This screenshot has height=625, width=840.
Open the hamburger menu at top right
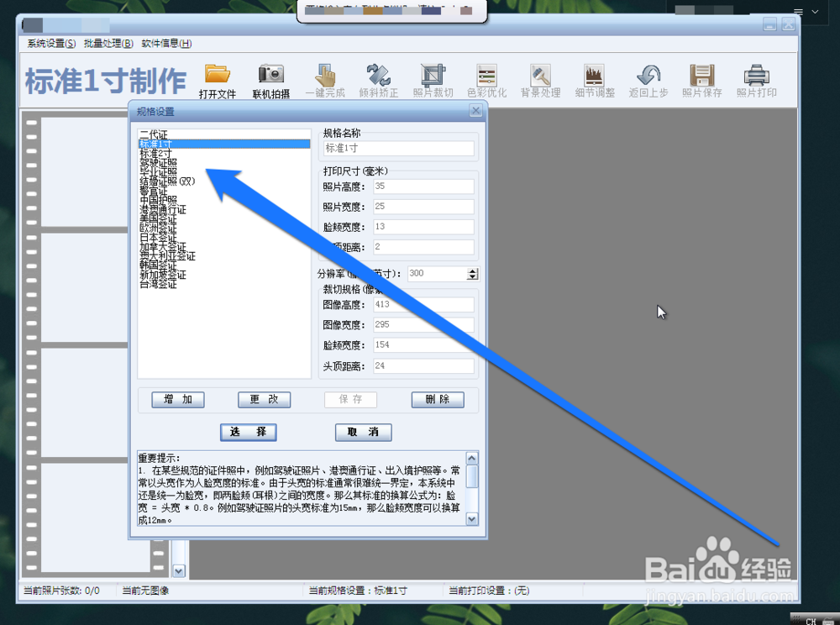pyautogui.click(x=798, y=12)
